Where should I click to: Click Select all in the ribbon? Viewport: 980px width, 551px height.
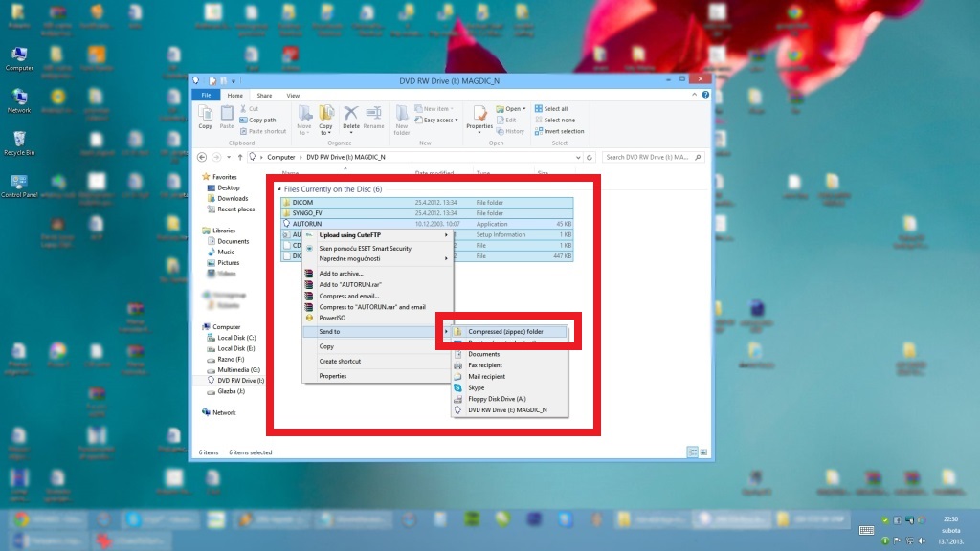click(555, 109)
